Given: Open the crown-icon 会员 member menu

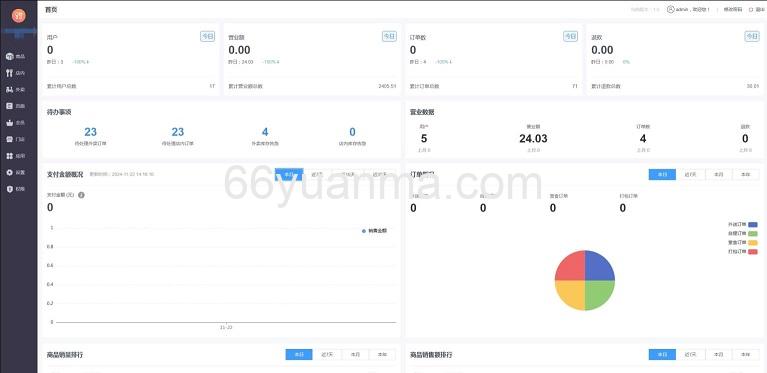Looking at the screenshot, I should 15,123.
